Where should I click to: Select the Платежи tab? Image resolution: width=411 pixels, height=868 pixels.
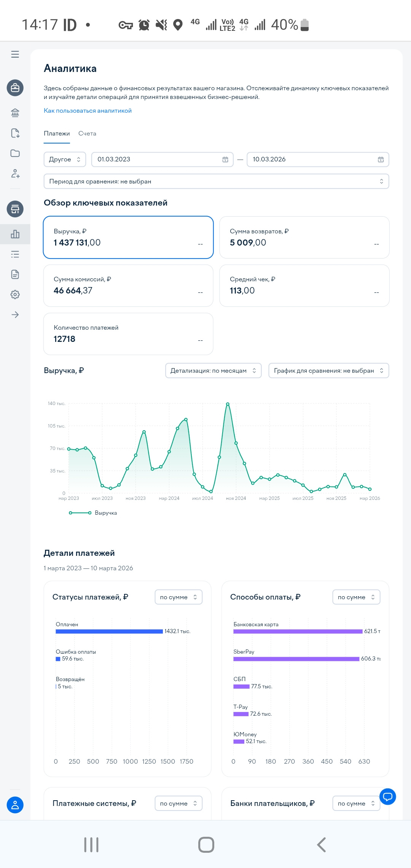tap(57, 134)
